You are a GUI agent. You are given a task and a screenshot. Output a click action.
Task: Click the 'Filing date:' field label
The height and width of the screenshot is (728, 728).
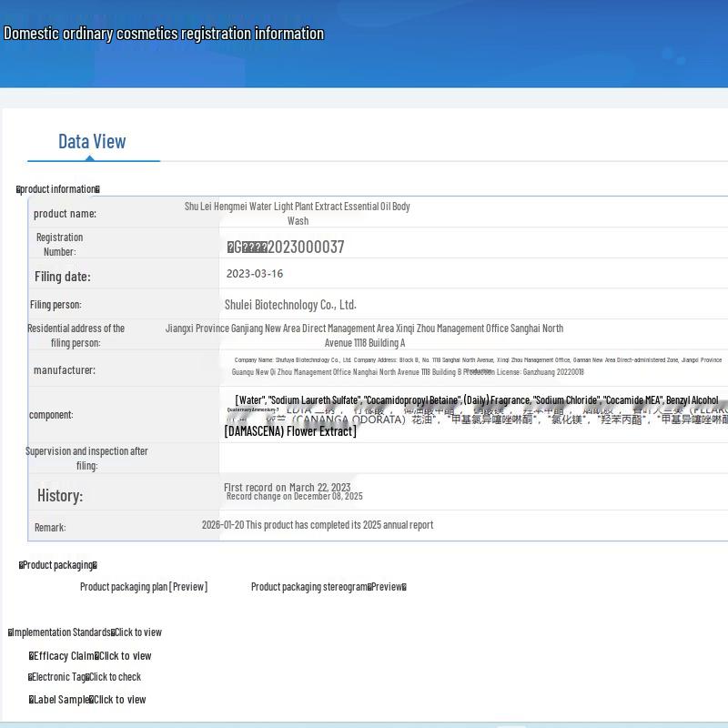pos(63,277)
